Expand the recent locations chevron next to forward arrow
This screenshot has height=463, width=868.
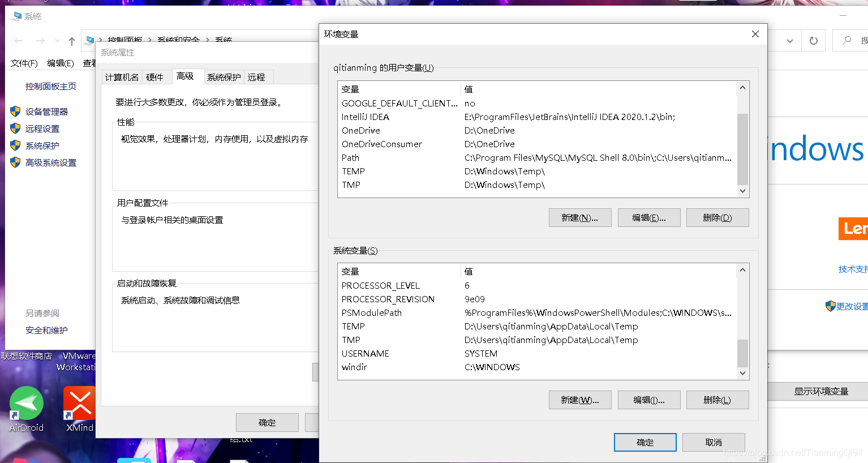(57, 40)
